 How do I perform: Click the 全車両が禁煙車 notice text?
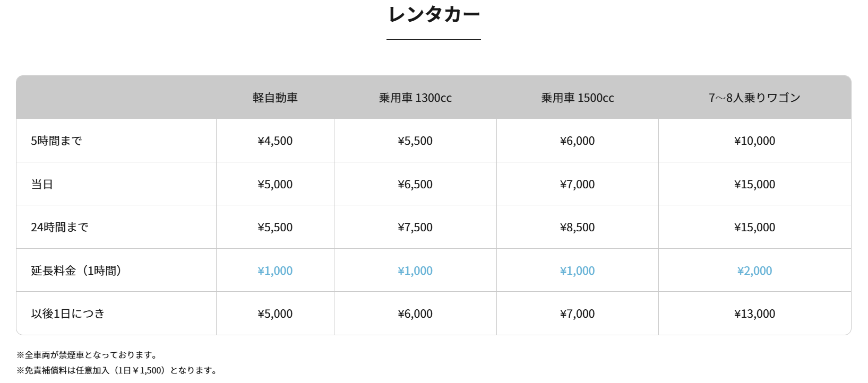[87, 355]
